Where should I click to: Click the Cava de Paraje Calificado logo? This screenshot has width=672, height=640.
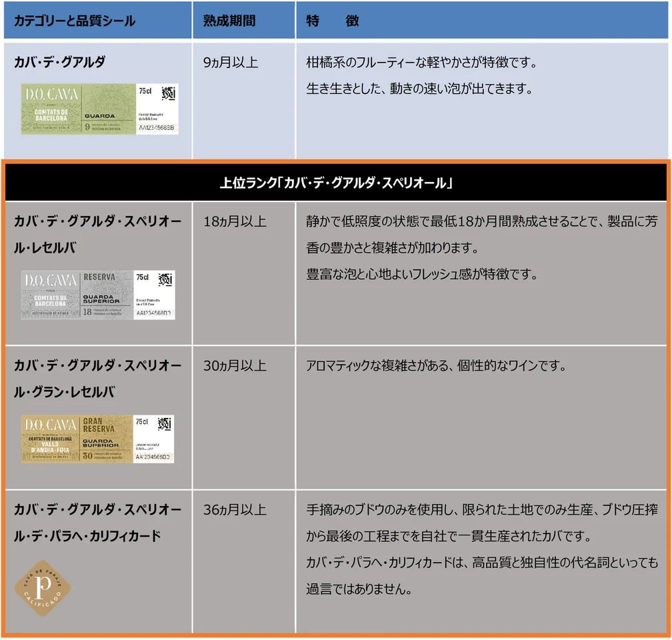point(43,588)
